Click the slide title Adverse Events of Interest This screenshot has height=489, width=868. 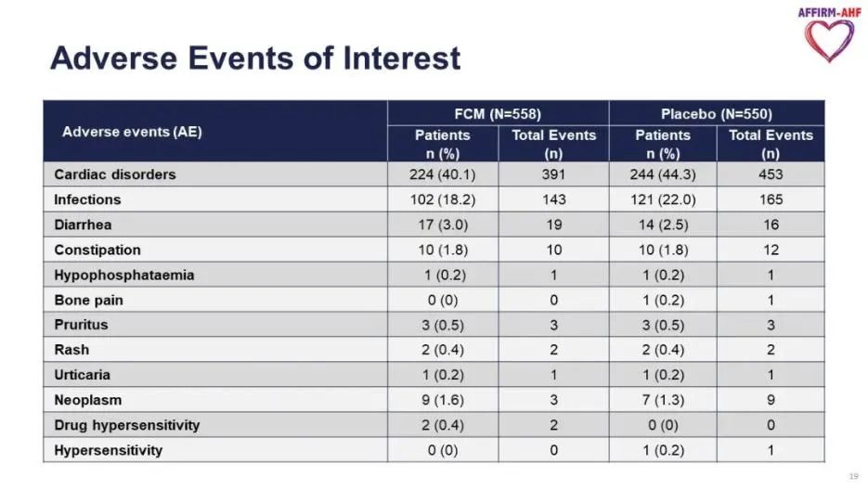(255, 58)
